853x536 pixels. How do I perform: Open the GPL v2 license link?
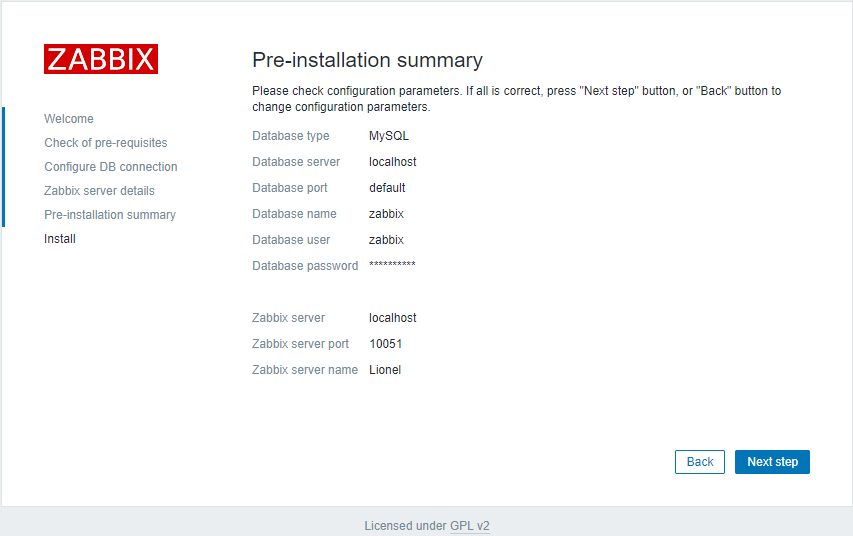(x=469, y=526)
